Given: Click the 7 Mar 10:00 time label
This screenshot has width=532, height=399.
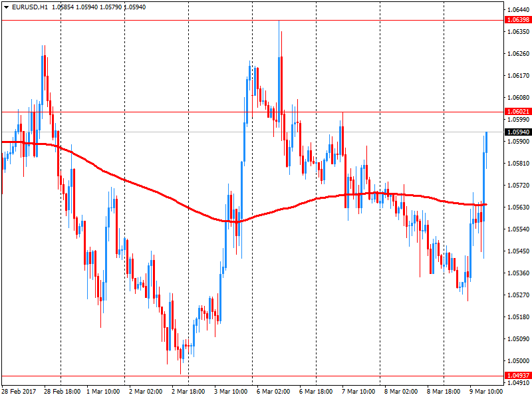Looking at the screenshot, I should click(358, 392).
